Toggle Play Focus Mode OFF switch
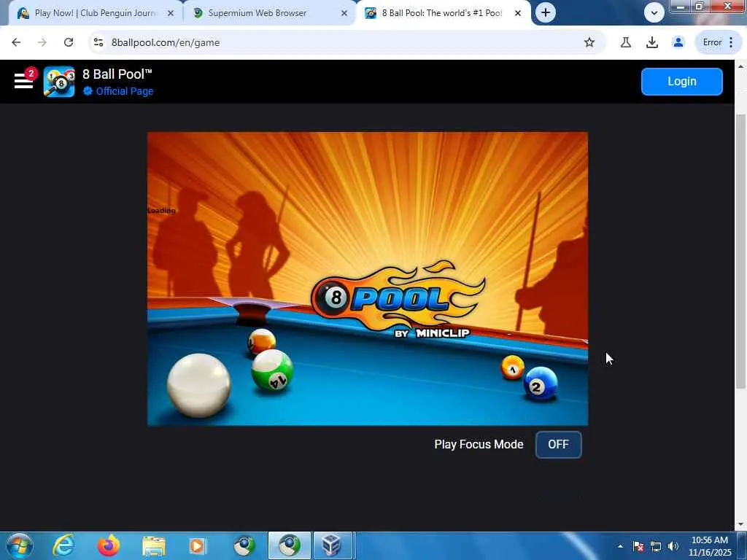 point(558,444)
